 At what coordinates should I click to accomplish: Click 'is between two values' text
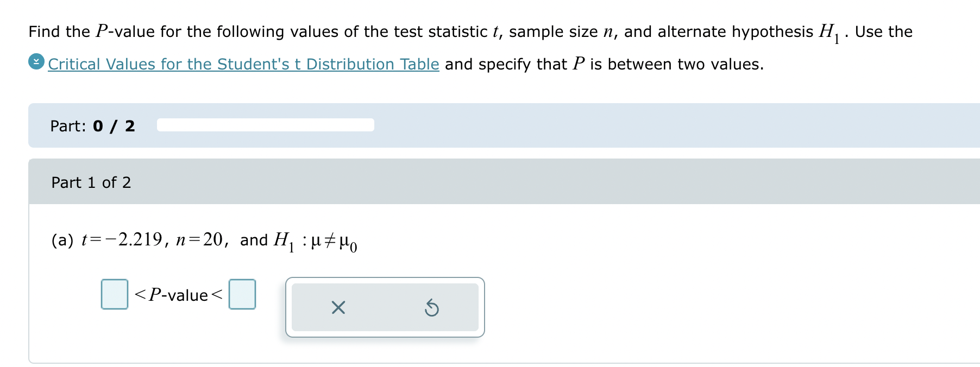pyautogui.click(x=677, y=64)
